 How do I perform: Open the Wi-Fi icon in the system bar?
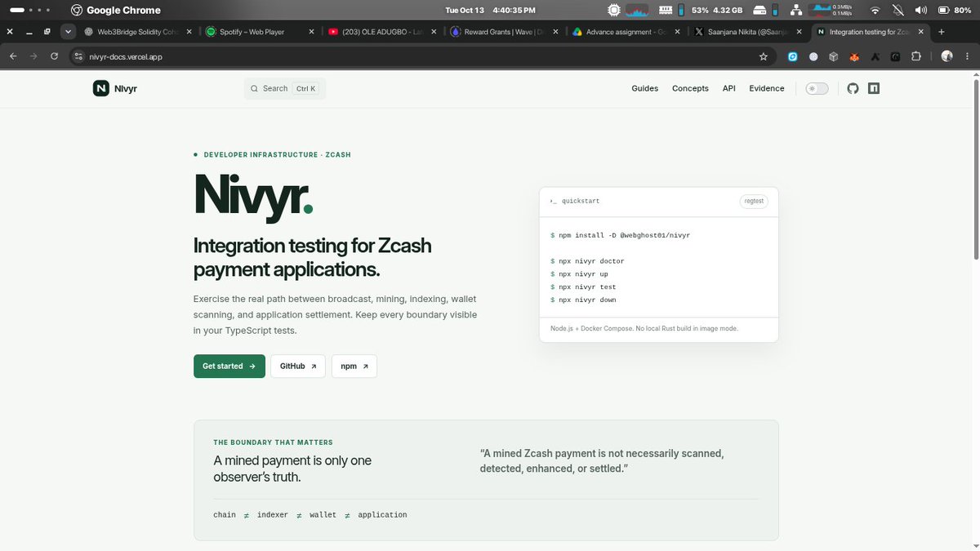point(875,10)
